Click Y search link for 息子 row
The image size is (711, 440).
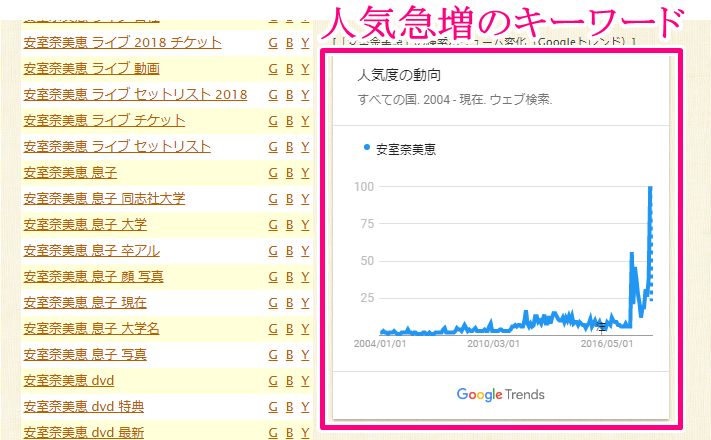click(x=305, y=172)
